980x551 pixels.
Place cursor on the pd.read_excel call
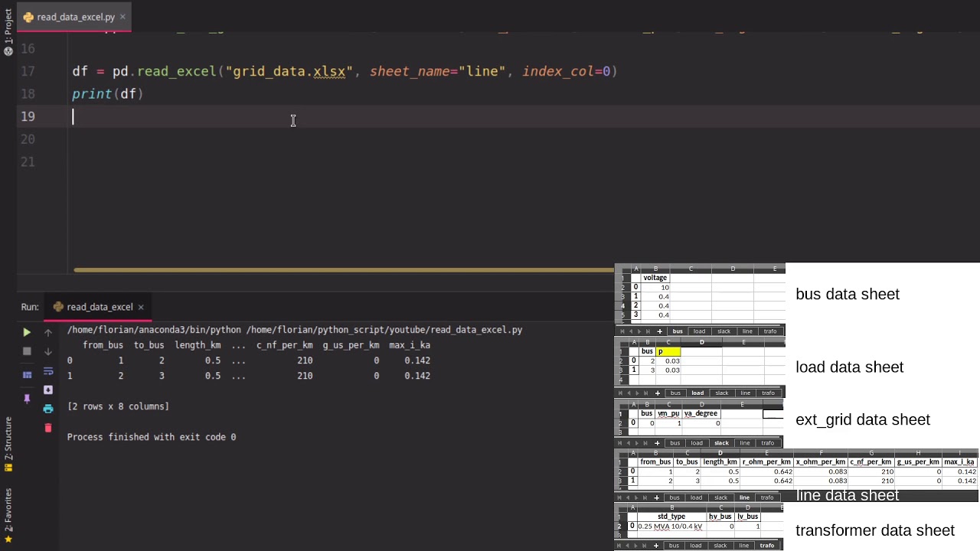pos(165,71)
